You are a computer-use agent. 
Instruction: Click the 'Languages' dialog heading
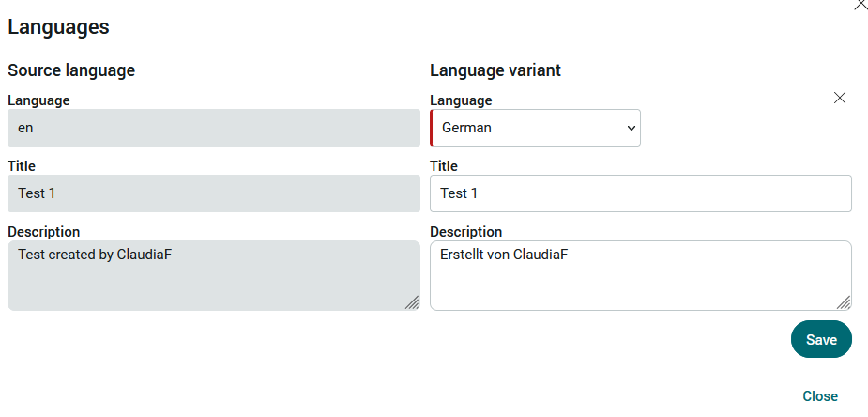click(x=58, y=26)
